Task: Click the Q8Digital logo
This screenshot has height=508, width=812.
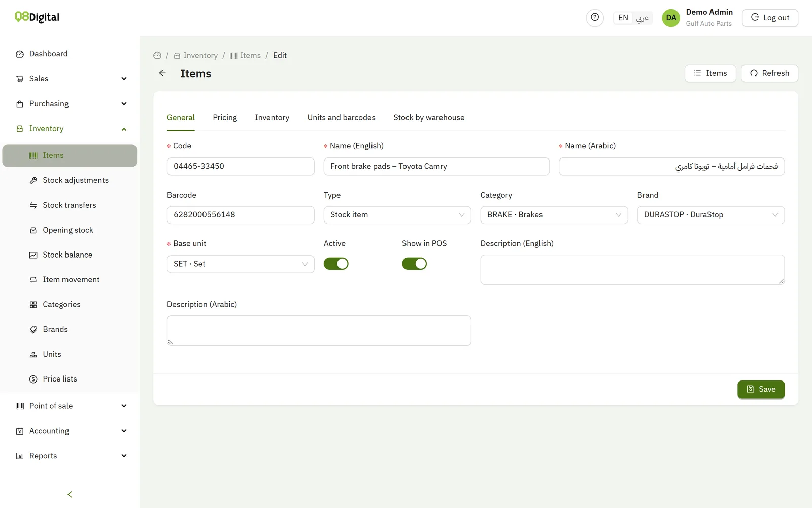Action: click(x=37, y=17)
